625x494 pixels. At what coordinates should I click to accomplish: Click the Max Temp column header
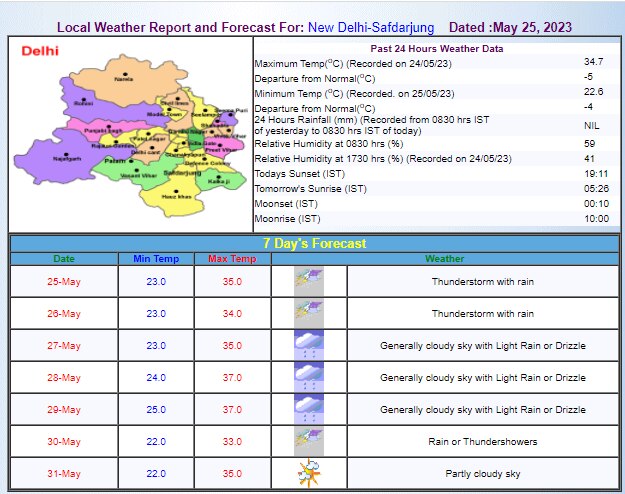(232, 259)
